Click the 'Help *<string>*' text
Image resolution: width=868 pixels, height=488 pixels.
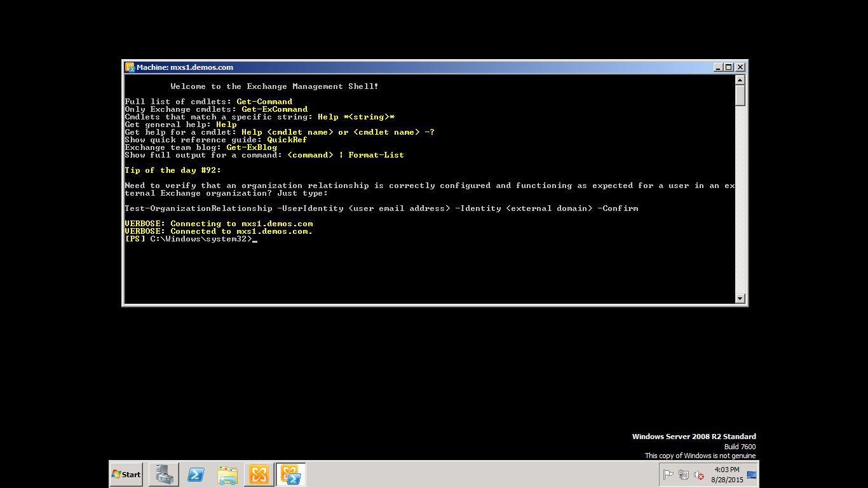[356, 117]
